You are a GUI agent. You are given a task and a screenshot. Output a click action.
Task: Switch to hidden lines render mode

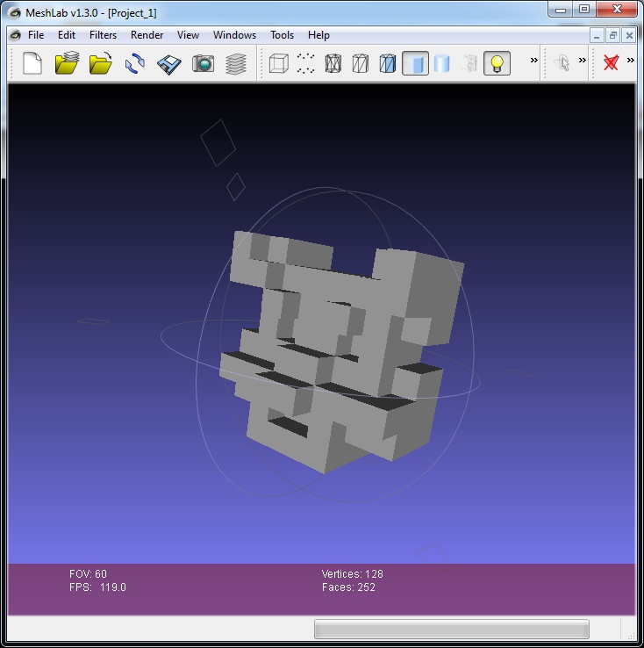[x=361, y=63]
